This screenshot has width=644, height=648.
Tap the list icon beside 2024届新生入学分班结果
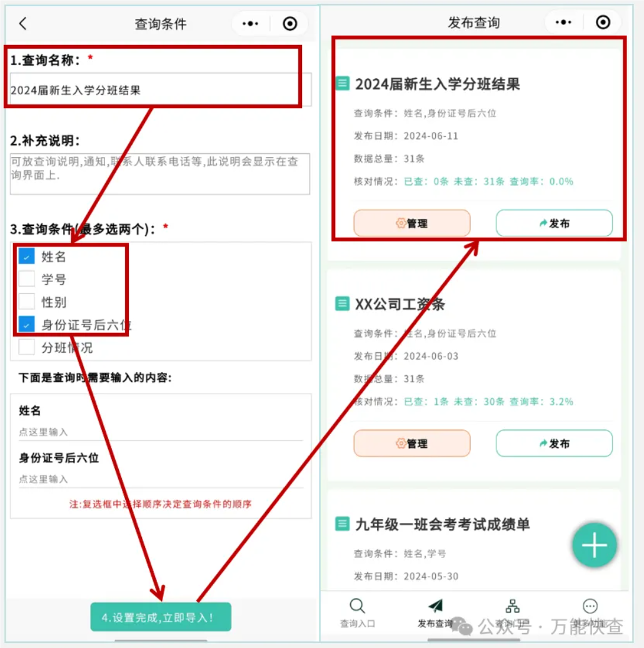(x=342, y=83)
